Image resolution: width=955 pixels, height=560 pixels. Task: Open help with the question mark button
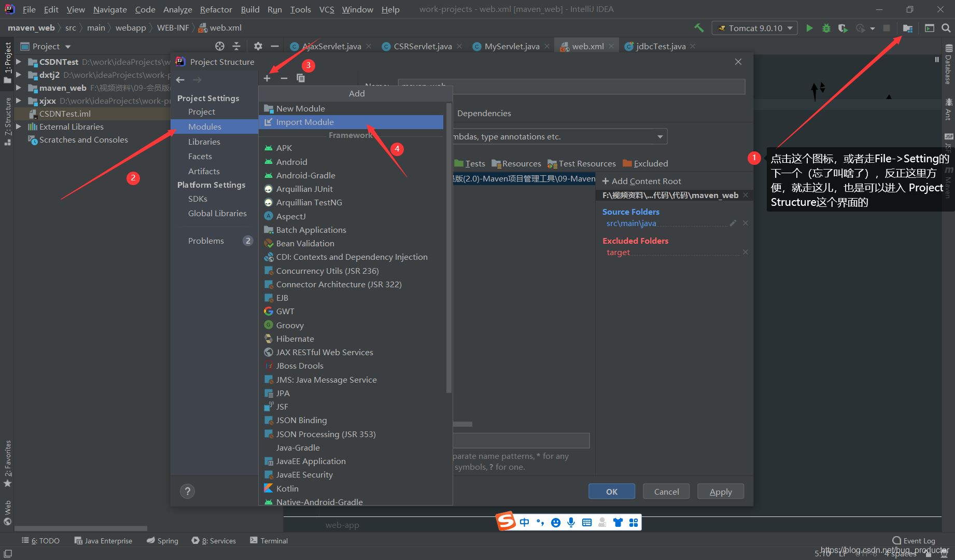187,491
